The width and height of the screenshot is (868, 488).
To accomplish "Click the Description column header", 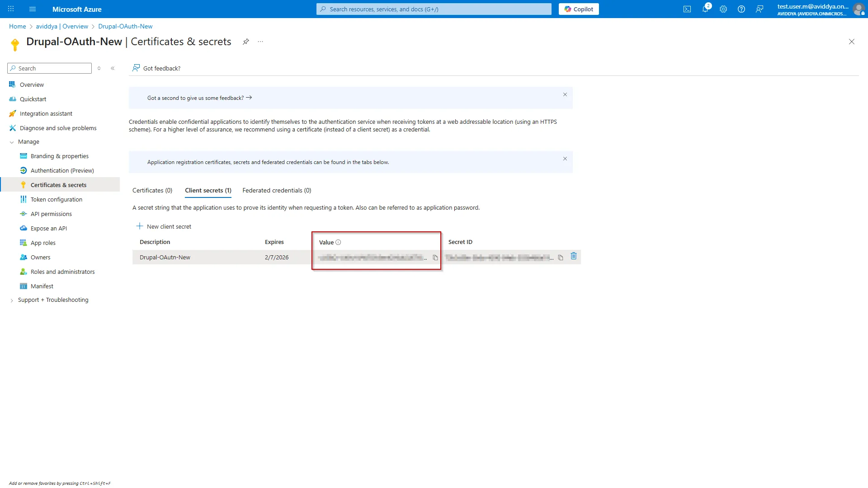I will [155, 242].
